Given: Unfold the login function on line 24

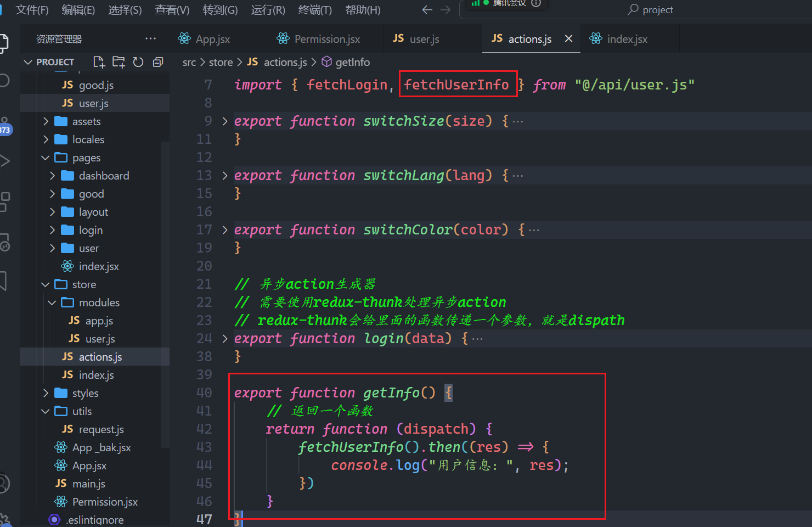Looking at the screenshot, I should tap(224, 338).
